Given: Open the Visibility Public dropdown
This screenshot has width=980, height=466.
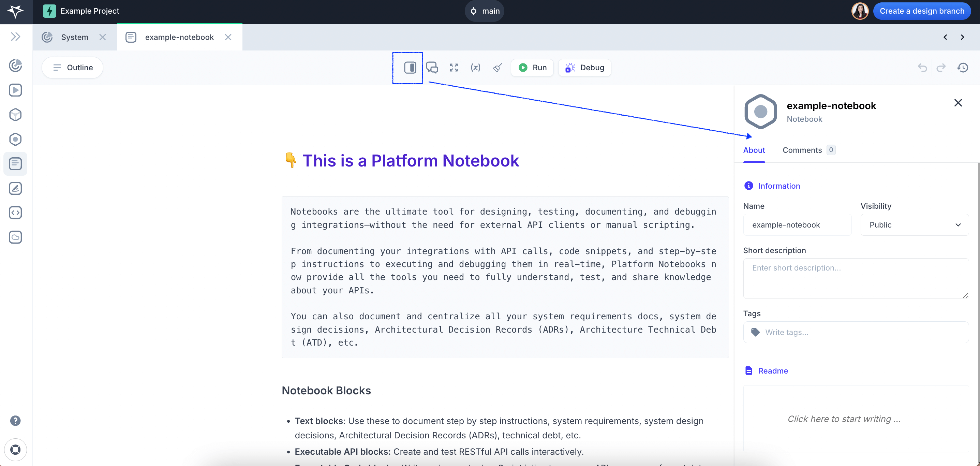Looking at the screenshot, I should pyautogui.click(x=914, y=225).
